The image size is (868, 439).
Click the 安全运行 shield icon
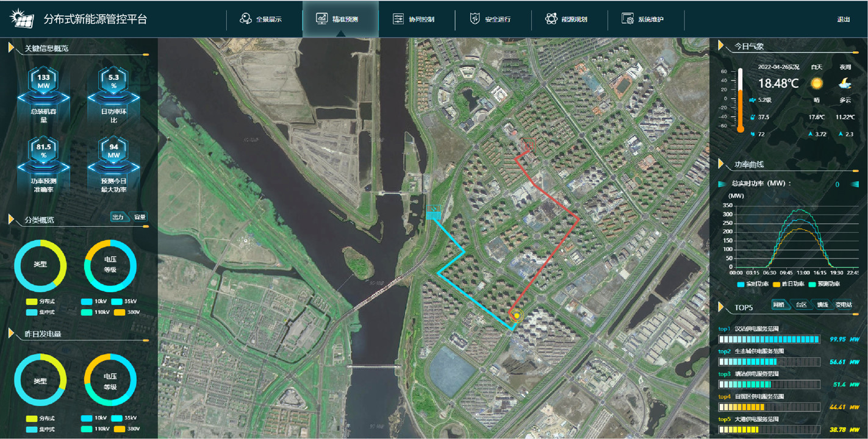coord(475,19)
